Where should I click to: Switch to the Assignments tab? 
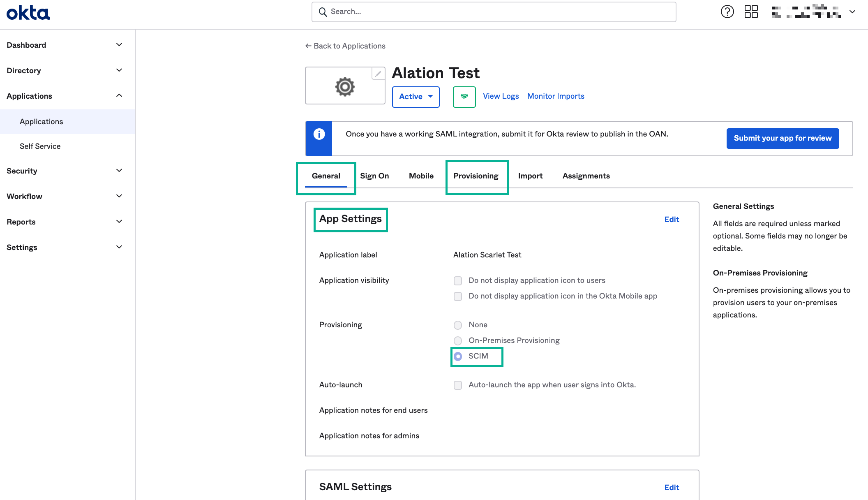click(x=586, y=176)
